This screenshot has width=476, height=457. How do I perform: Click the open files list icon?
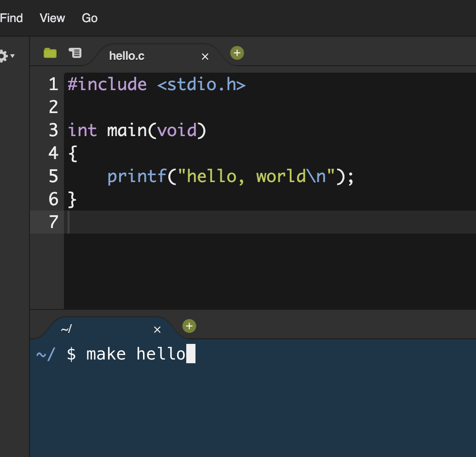click(75, 53)
